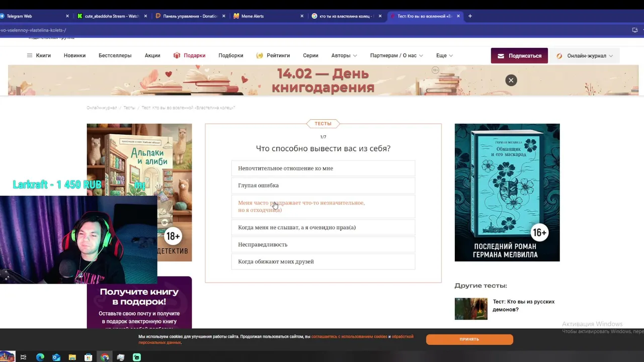Open Microsoft Store from taskbar
Image resolution: width=644 pixels, height=362 pixels.
point(89,357)
